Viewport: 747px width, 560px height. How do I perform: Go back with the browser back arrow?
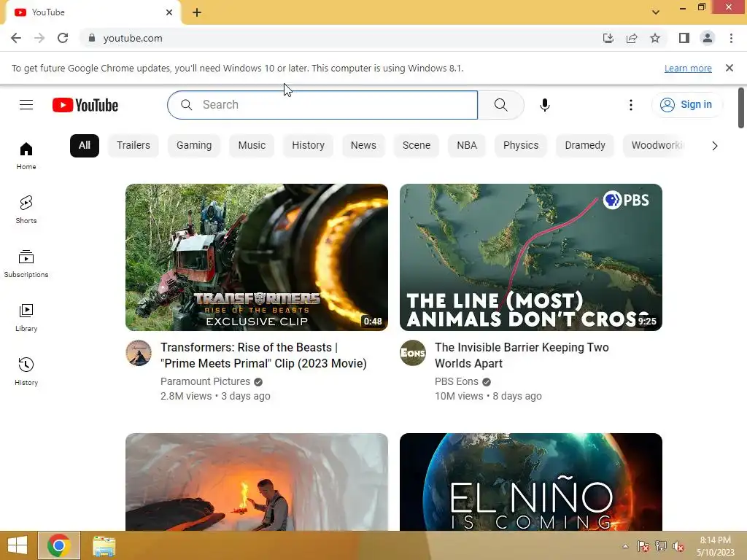pyautogui.click(x=16, y=38)
